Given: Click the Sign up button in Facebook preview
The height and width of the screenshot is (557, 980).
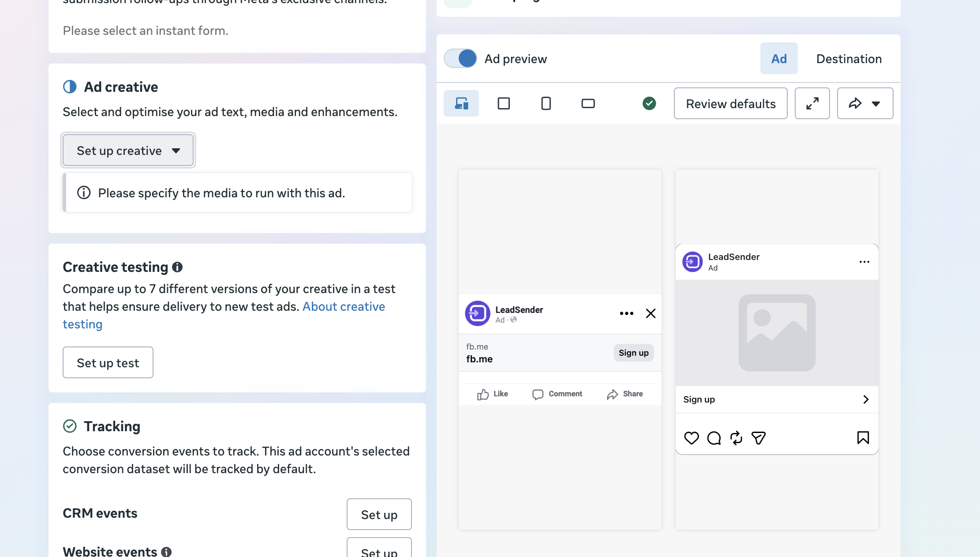Looking at the screenshot, I should (x=634, y=353).
